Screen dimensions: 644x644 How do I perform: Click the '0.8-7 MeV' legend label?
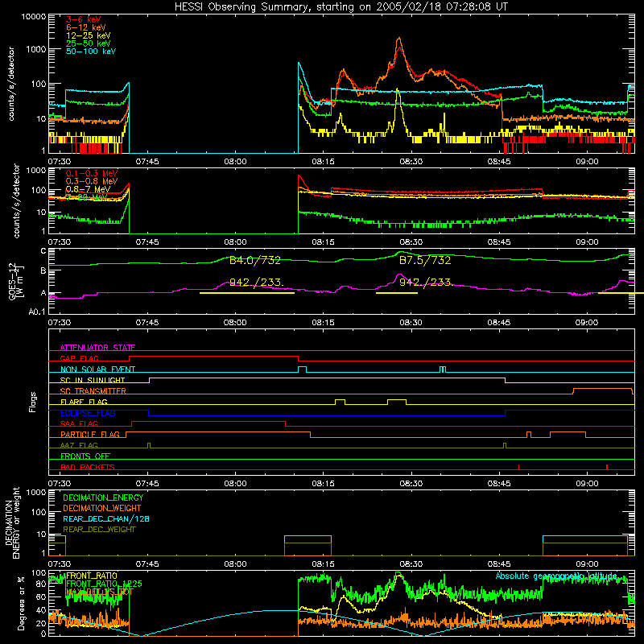point(88,189)
